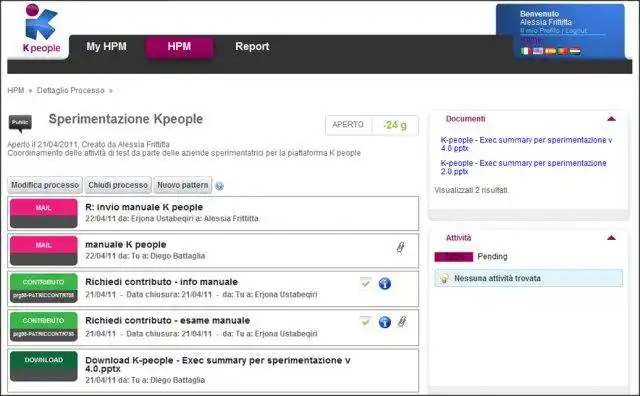640x396 pixels.
Task: Click lightbulb icon in Nessuna attività trovata
Action: coord(444,278)
